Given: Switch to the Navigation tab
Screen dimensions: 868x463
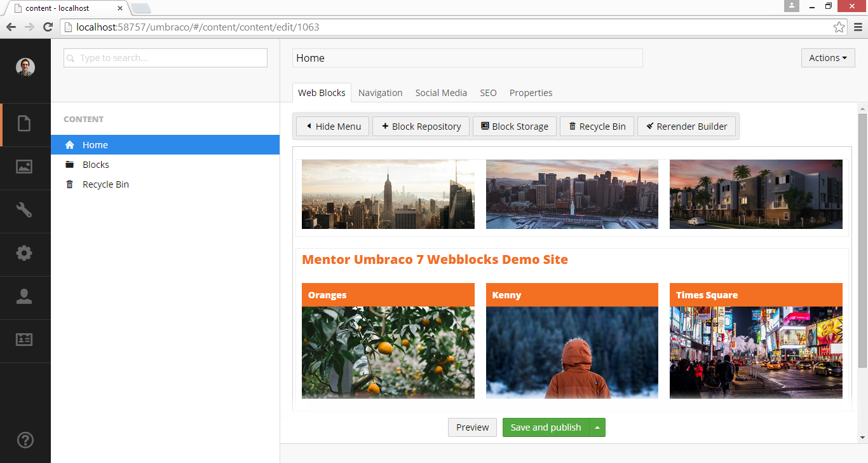Looking at the screenshot, I should tap(380, 92).
